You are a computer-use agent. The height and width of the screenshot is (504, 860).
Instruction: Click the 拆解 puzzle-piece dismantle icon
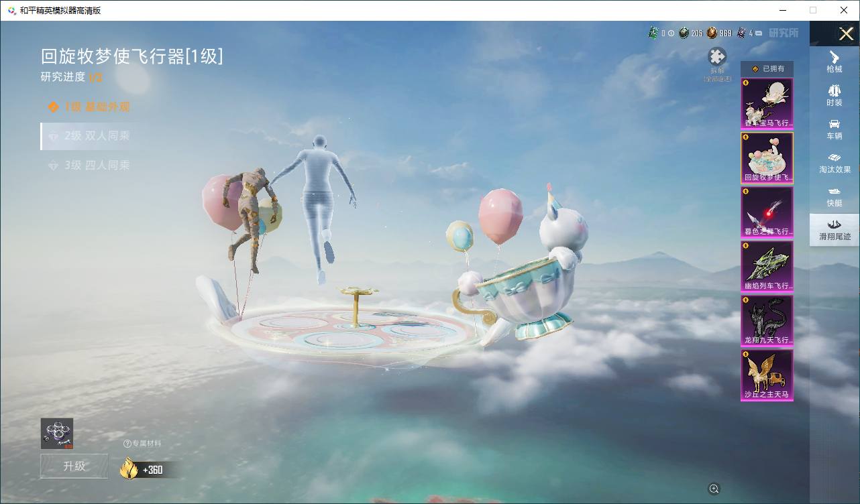pos(717,57)
